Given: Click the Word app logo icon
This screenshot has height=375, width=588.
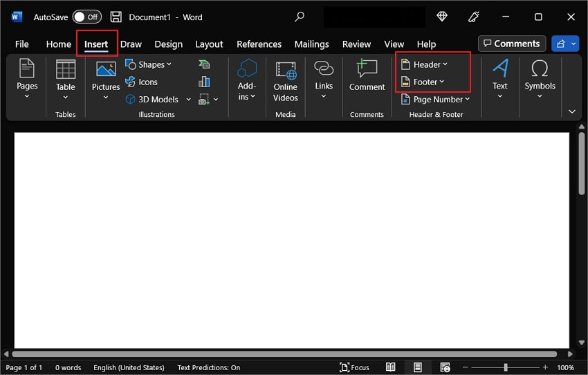Looking at the screenshot, I should (17, 17).
